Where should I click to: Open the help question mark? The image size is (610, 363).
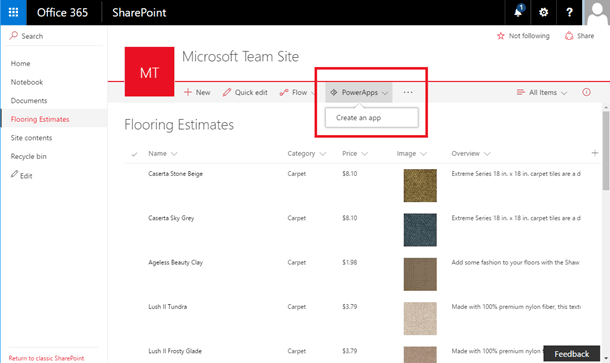(x=569, y=12)
